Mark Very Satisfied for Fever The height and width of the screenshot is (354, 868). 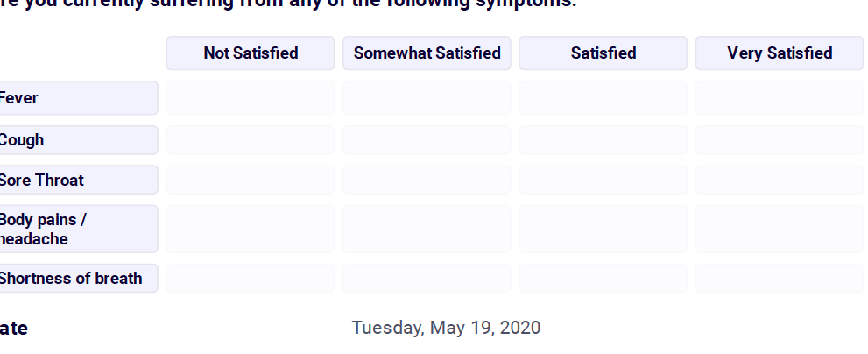pos(780,98)
